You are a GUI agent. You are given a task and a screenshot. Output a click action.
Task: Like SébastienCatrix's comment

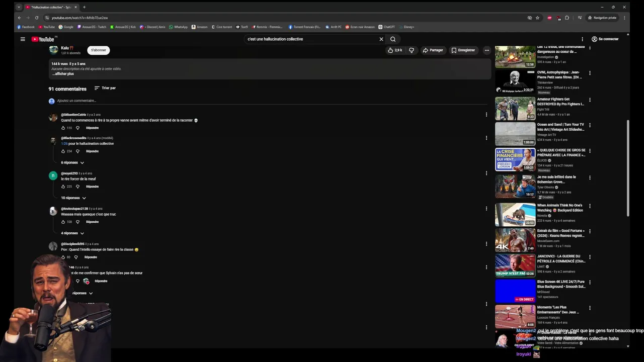(x=63, y=128)
